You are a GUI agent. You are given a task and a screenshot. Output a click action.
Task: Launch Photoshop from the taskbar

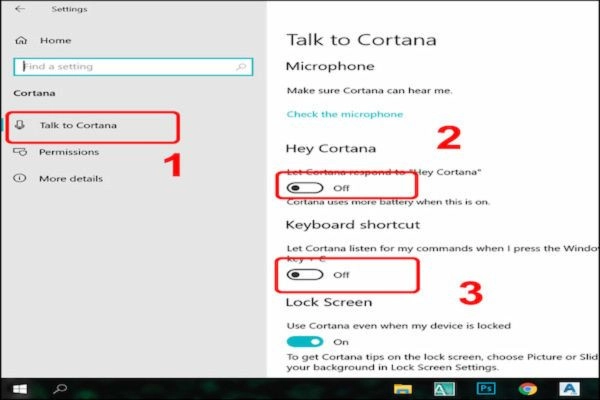click(488, 388)
